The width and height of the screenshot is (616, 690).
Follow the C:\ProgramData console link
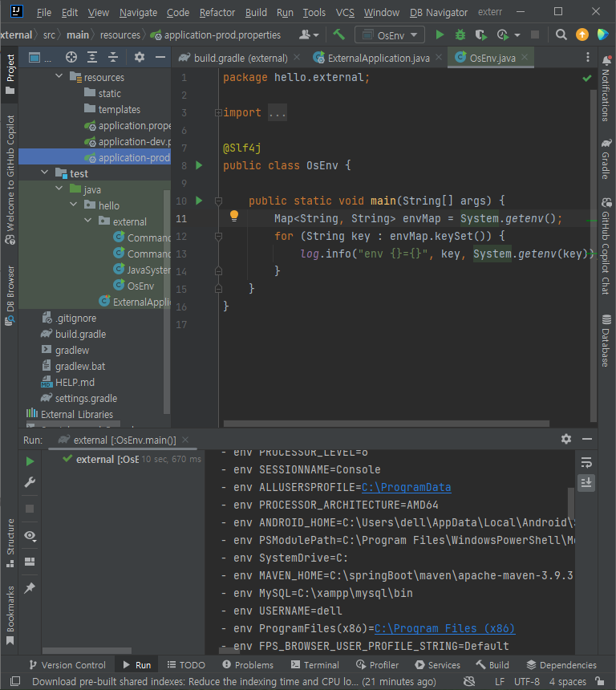406,487
